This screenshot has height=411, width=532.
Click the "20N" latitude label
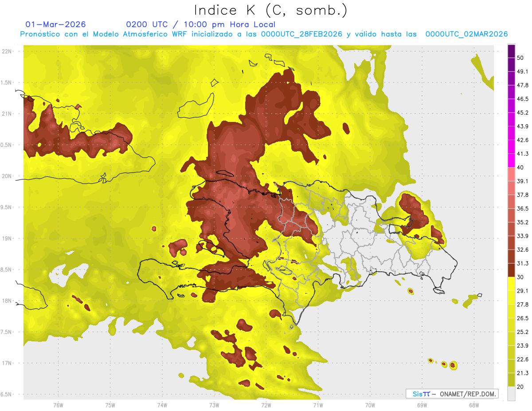(7, 176)
